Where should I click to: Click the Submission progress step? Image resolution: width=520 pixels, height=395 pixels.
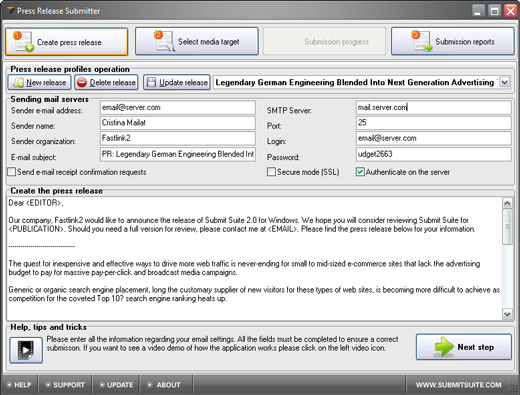324,41
